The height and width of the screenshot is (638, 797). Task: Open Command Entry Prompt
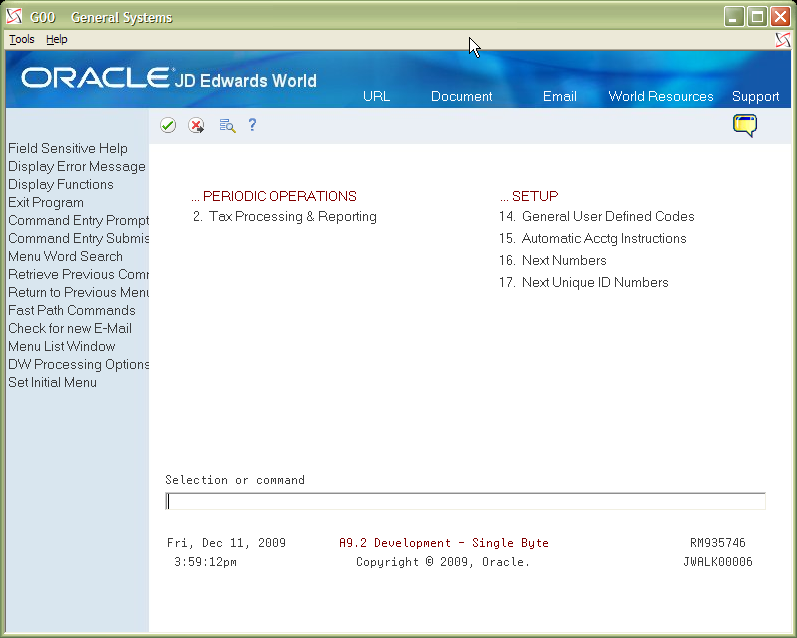[x=78, y=221]
